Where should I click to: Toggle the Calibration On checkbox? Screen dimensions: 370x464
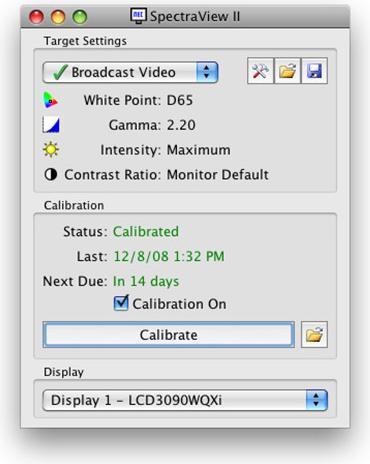tap(121, 303)
